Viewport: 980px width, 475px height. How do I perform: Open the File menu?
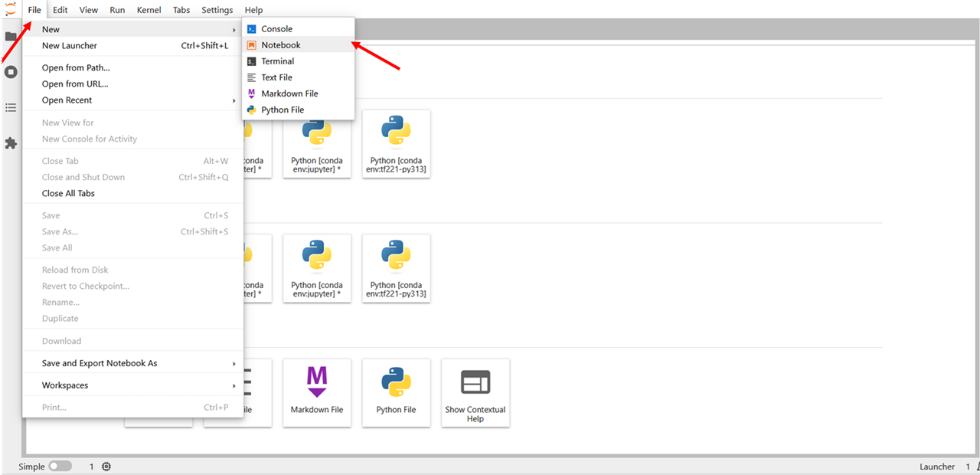tap(34, 10)
